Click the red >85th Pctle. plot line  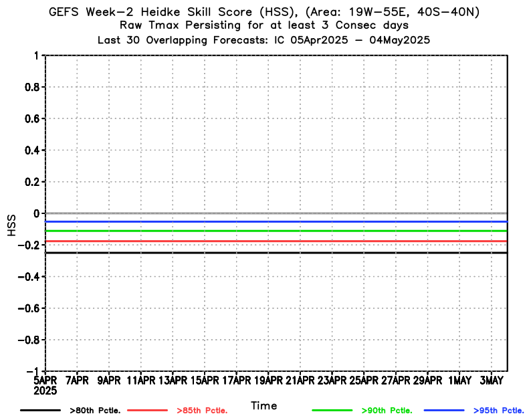point(276,241)
